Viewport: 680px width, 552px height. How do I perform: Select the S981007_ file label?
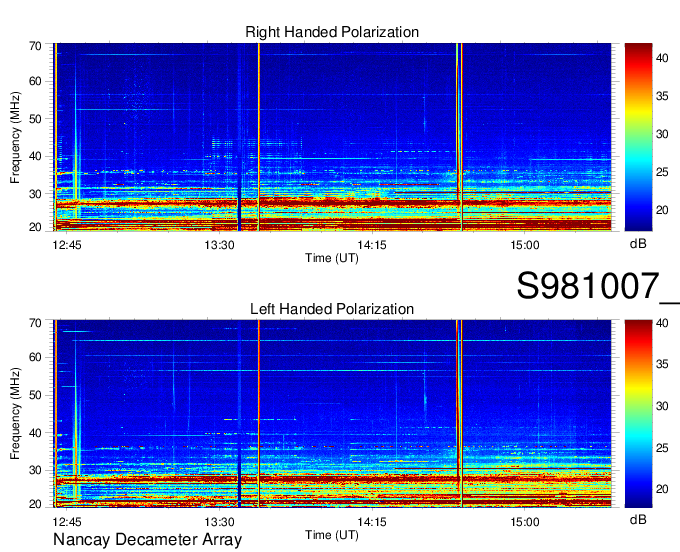click(x=598, y=287)
